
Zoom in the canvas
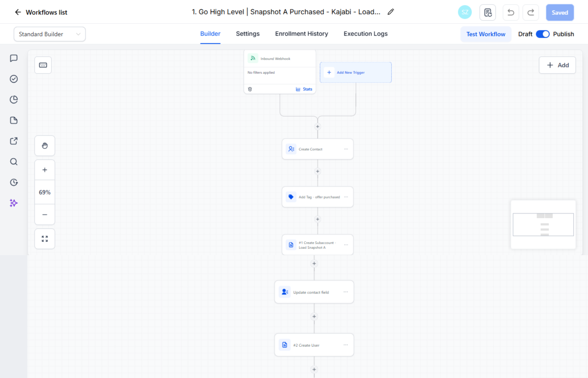point(45,170)
